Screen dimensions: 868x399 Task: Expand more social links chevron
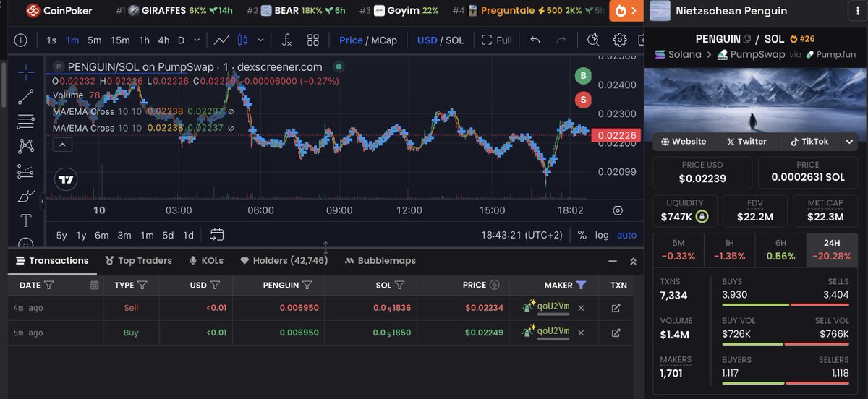[x=849, y=142]
